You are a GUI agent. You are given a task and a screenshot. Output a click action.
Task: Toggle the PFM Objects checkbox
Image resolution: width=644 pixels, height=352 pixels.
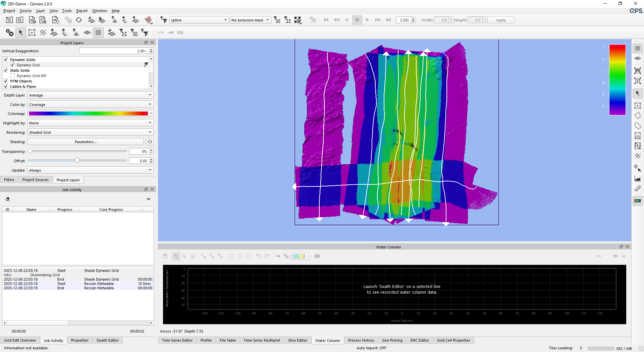tap(6, 81)
